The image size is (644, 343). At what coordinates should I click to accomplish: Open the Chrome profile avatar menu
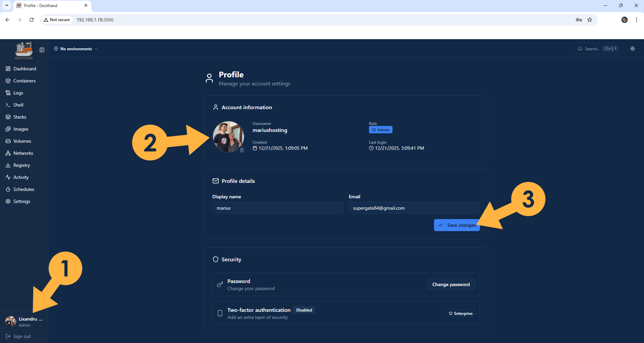click(x=624, y=20)
